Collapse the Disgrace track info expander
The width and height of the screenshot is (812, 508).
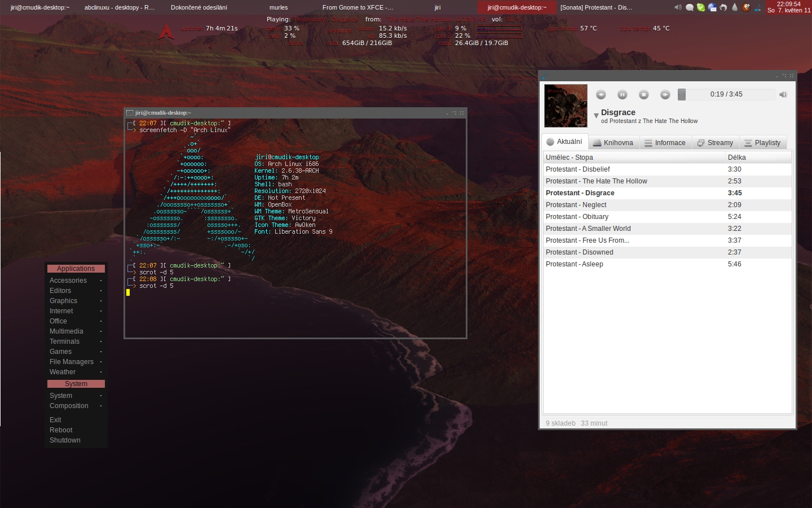pyautogui.click(x=596, y=115)
